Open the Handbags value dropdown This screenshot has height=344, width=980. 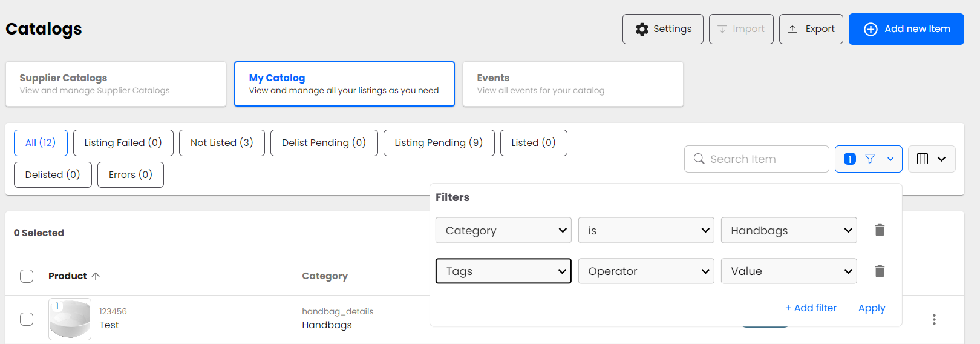click(788, 230)
